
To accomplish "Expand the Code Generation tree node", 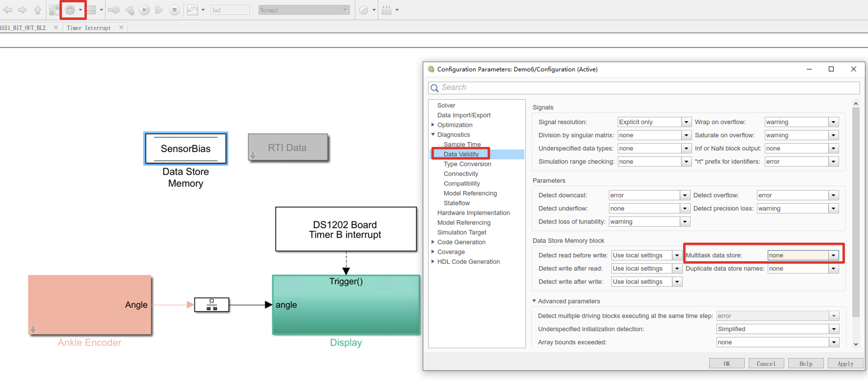I will (433, 242).
